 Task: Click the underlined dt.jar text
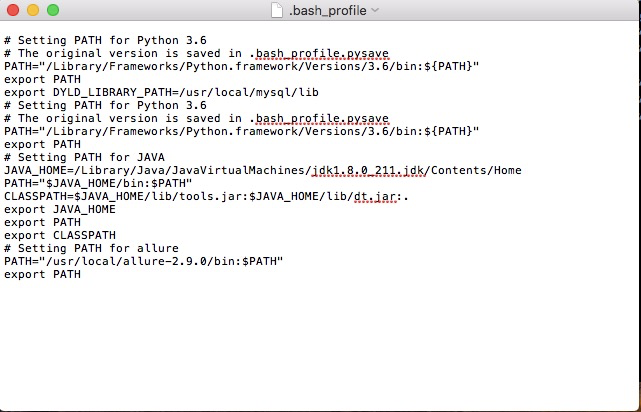[x=375, y=197]
